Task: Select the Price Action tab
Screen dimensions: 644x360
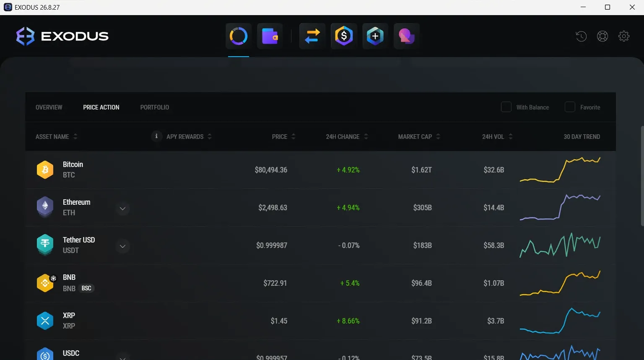Action: pyautogui.click(x=101, y=107)
